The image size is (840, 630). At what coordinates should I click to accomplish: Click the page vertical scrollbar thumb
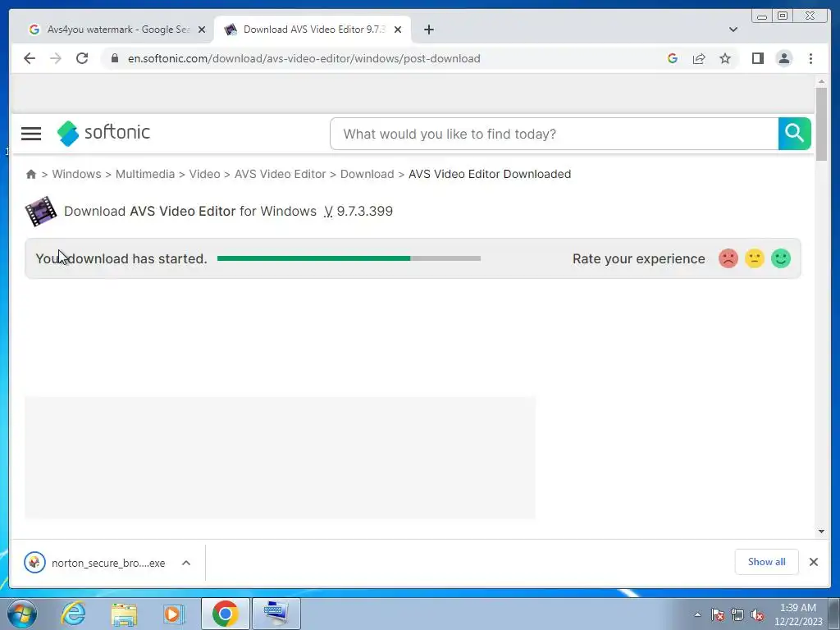tap(821, 125)
